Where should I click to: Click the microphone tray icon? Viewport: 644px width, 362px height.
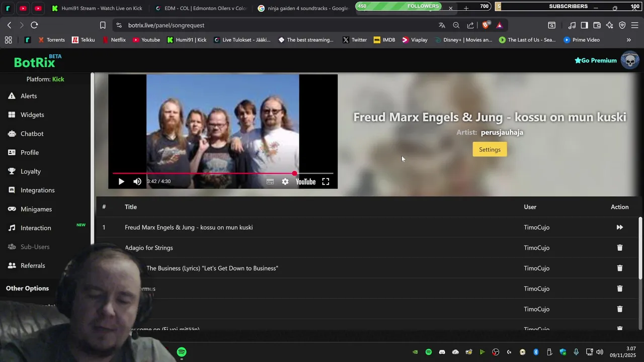pos(576,352)
